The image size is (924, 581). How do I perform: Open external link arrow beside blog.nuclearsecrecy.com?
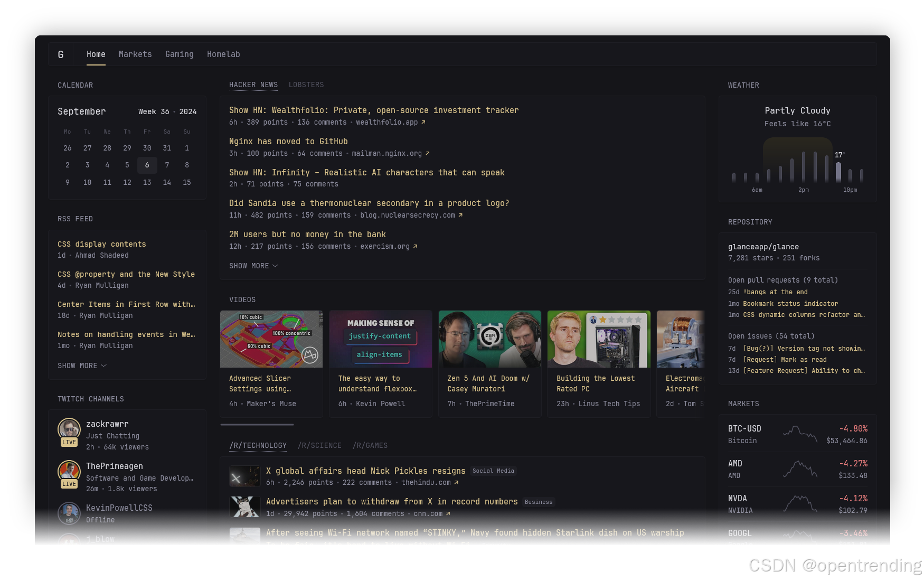point(460,215)
